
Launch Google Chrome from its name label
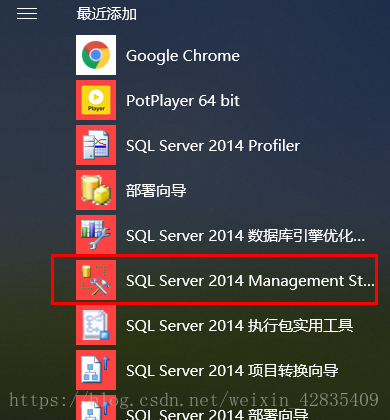(183, 56)
